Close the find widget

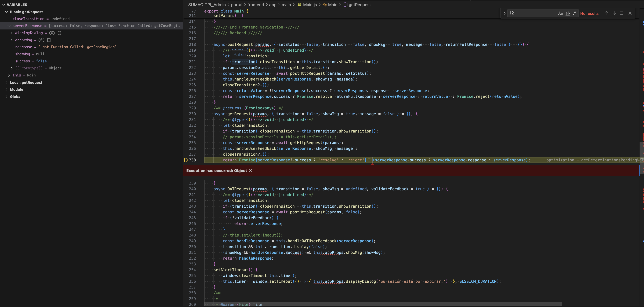[x=630, y=13]
